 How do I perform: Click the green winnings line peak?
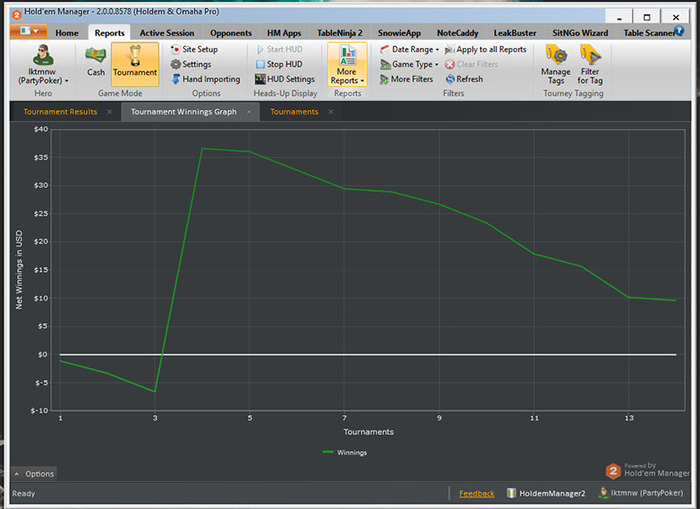click(x=202, y=149)
